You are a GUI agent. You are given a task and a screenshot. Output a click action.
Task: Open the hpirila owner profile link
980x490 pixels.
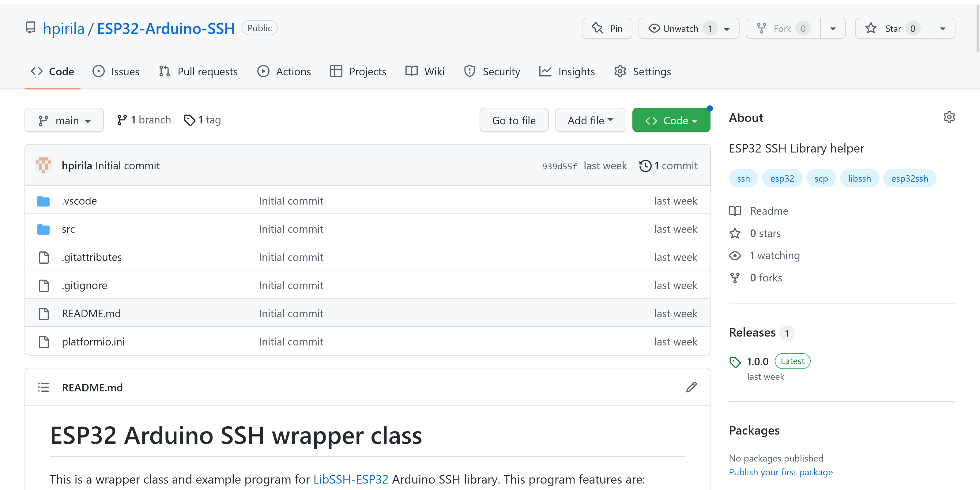[63, 28]
